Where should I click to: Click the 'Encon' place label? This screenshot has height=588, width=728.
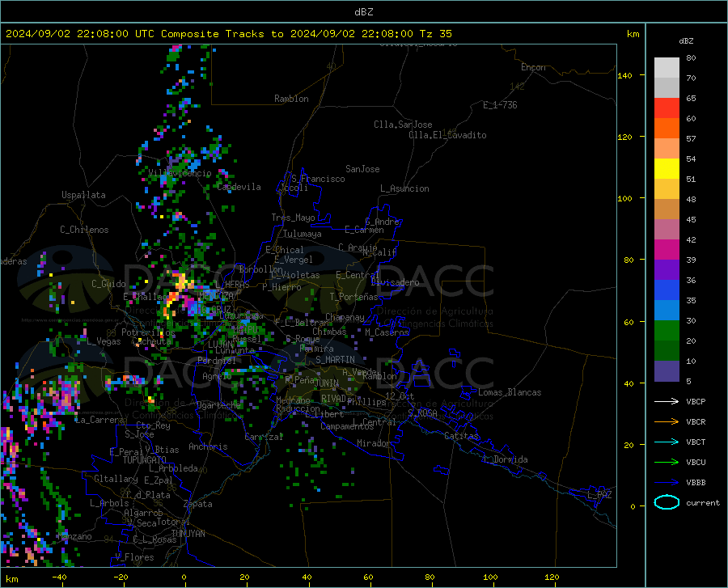[533, 67]
